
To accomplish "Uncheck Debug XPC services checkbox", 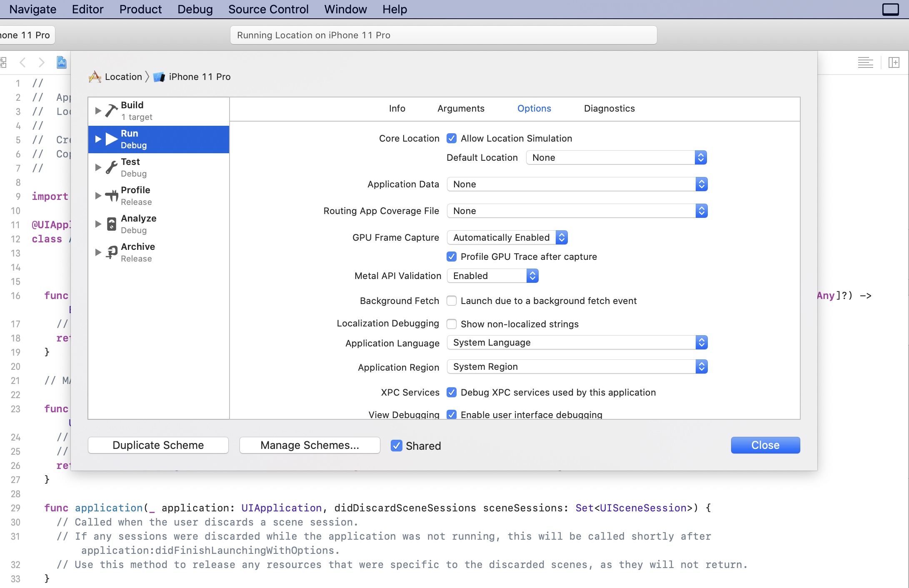I will pyautogui.click(x=452, y=392).
